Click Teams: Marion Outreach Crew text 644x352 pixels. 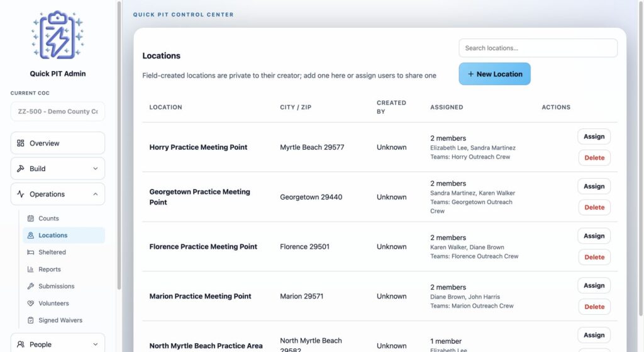(472, 306)
